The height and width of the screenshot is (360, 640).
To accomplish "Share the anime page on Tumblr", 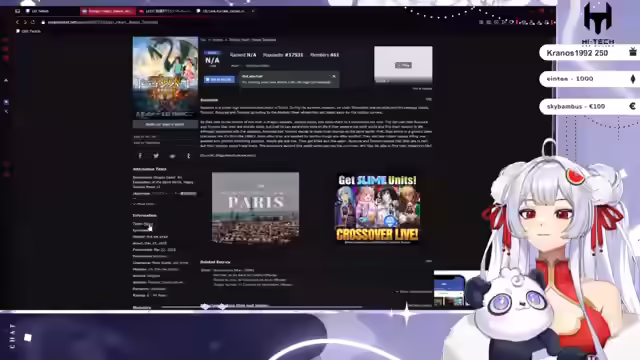I will coord(188,156).
